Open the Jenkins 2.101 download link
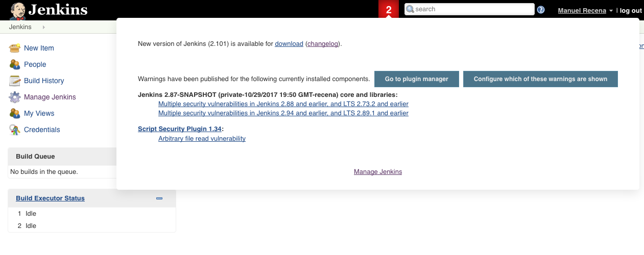 [289, 44]
